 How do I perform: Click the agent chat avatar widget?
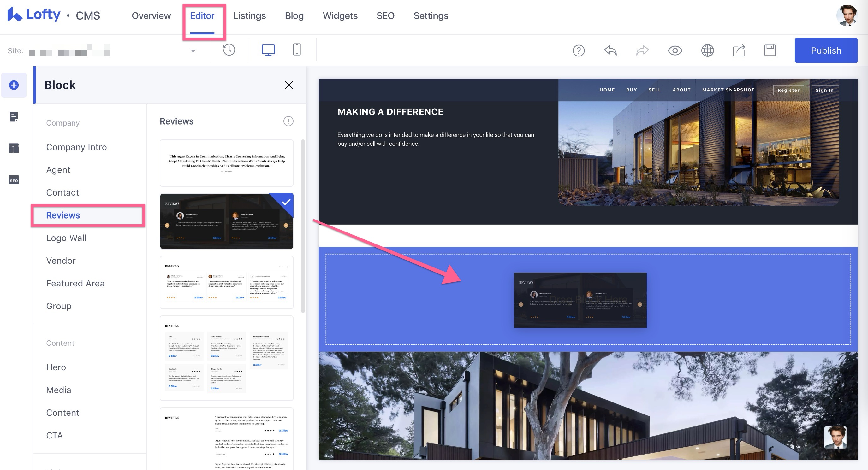(x=835, y=437)
